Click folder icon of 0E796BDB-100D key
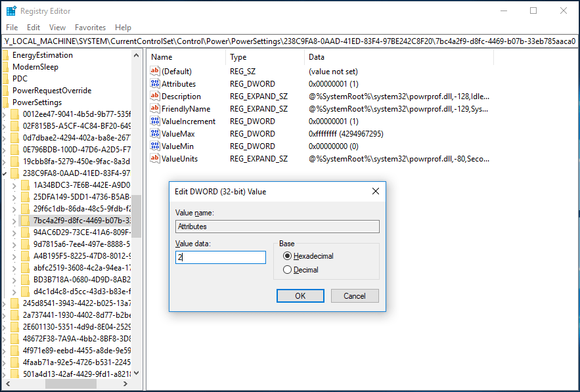The image size is (580, 392). [x=15, y=150]
